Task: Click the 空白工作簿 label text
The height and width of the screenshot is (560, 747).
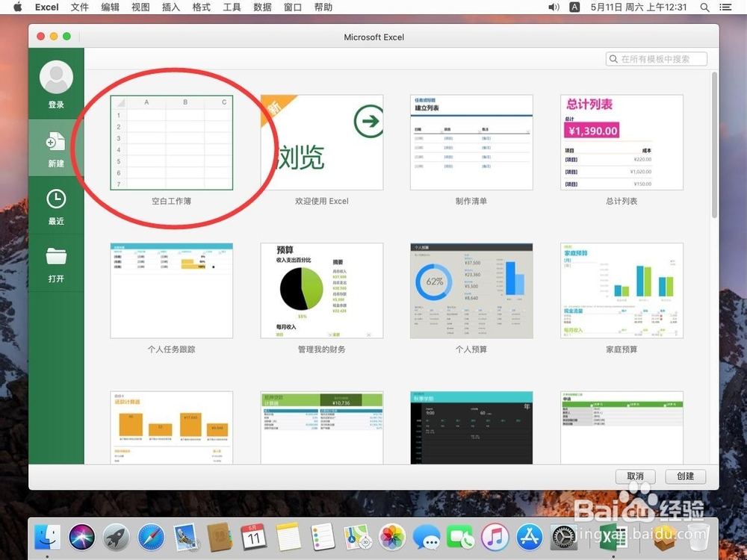Action: coord(172,201)
